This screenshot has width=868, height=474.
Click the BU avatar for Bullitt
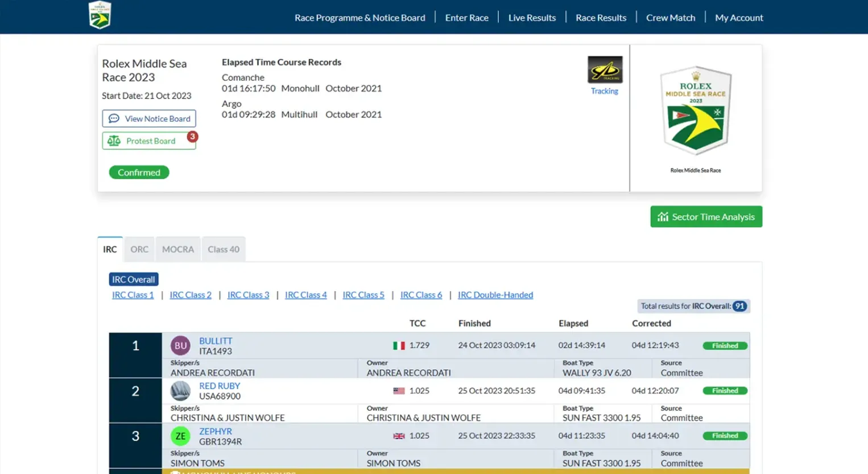coord(180,345)
